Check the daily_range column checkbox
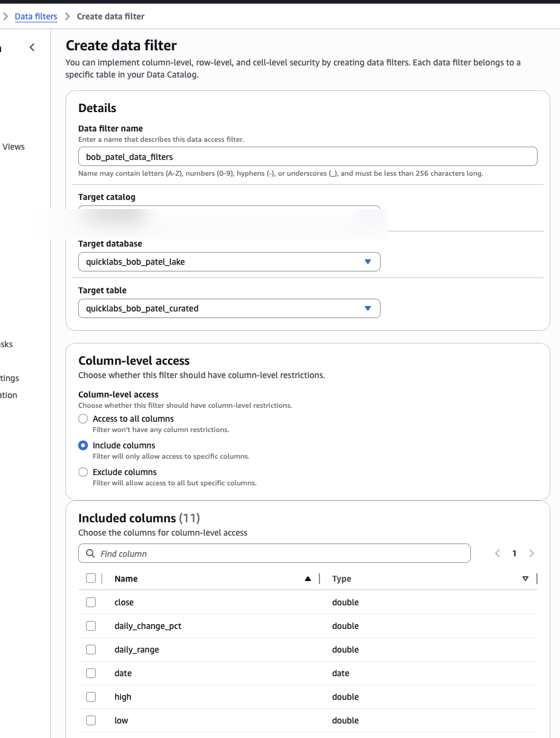 tap(91, 650)
